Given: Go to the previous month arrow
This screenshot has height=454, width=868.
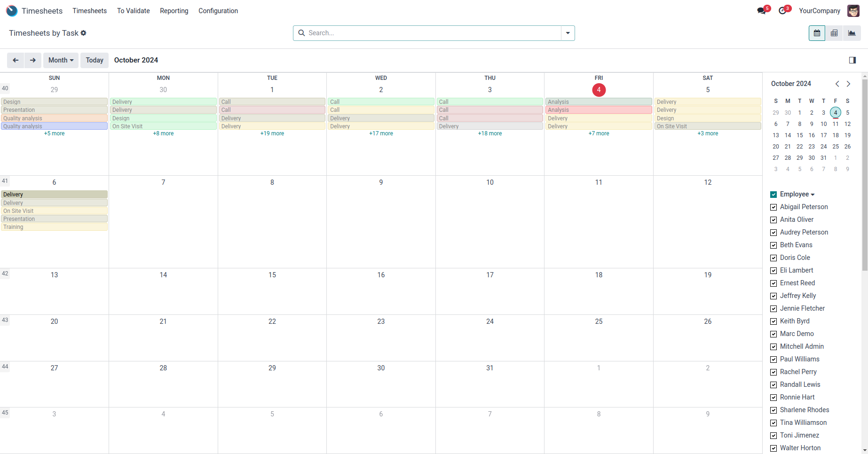Looking at the screenshot, I should (16, 60).
